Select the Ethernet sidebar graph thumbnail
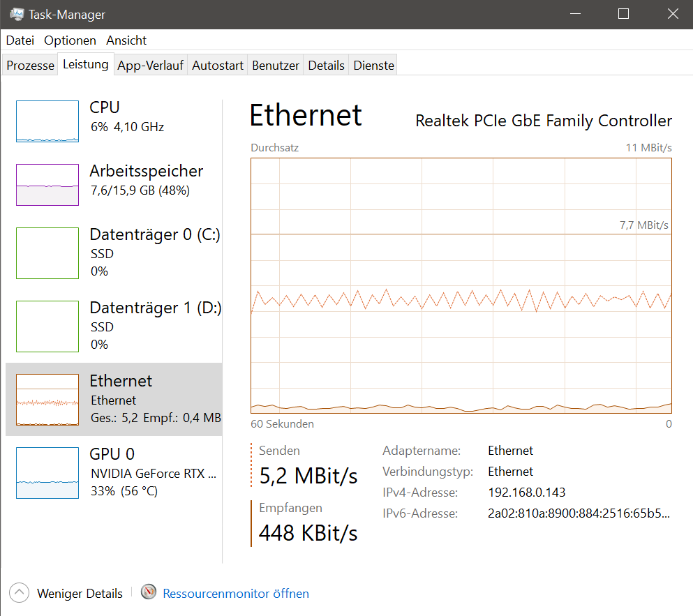The image size is (693, 616). (47, 400)
